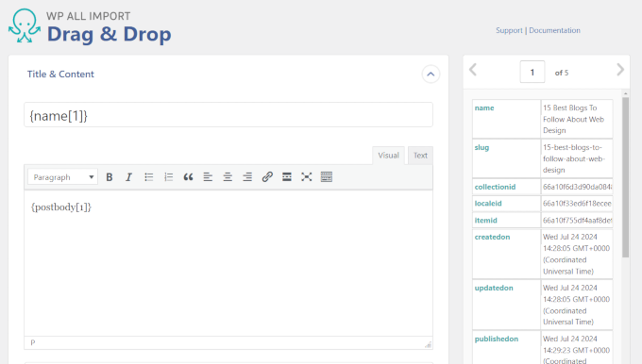Switch to the Text editor tab
This screenshot has width=642, height=364.
420,156
